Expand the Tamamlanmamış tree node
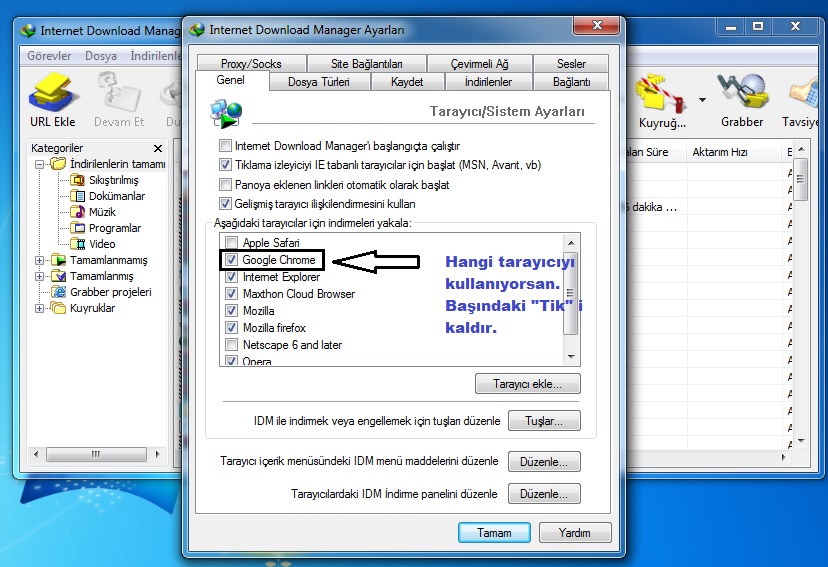The width and height of the screenshot is (828, 567). 40,260
